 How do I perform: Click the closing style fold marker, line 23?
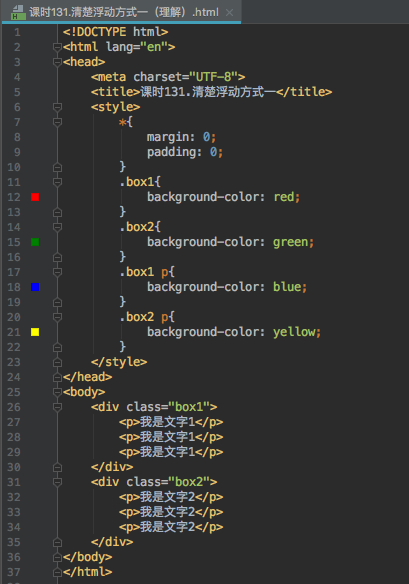pyautogui.click(x=57, y=362)
